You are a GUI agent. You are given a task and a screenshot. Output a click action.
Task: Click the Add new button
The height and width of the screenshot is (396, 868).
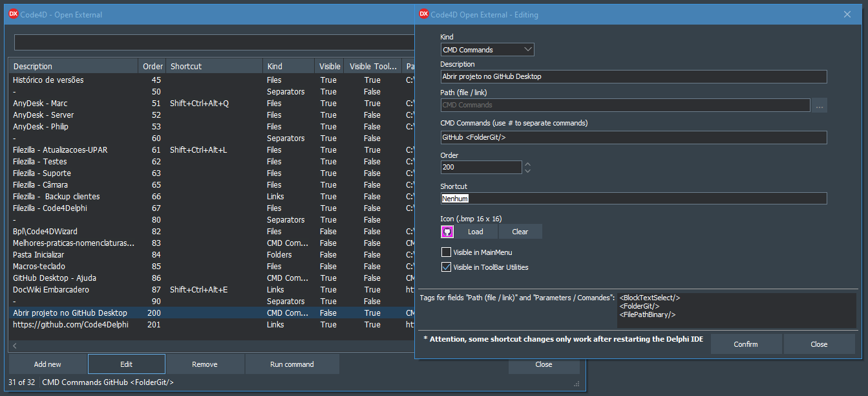[x=47, y=364]
